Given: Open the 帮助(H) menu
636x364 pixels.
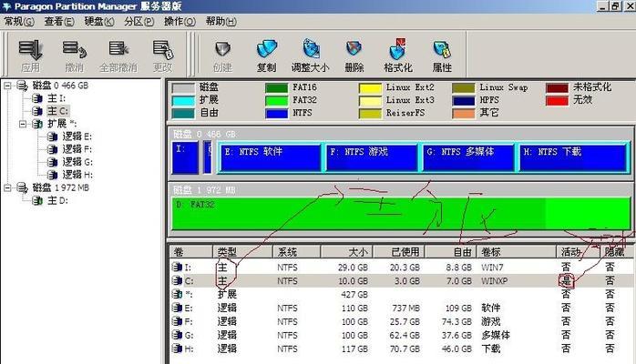Looking at the screenshot, I should (221, 21).
